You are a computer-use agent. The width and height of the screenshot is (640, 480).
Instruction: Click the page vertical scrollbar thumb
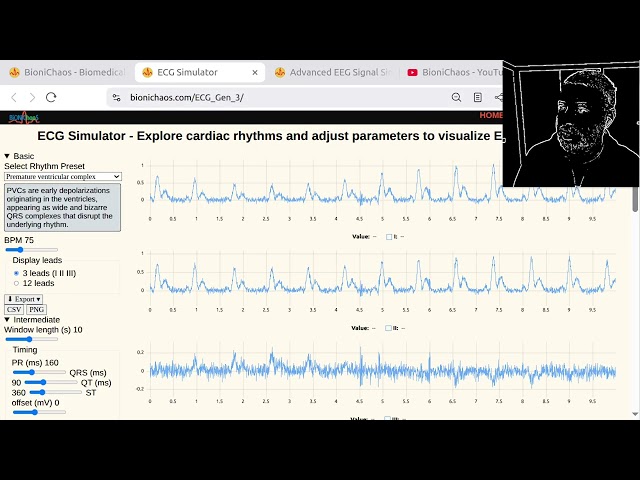pyautogui.click(x=635, y=199)
